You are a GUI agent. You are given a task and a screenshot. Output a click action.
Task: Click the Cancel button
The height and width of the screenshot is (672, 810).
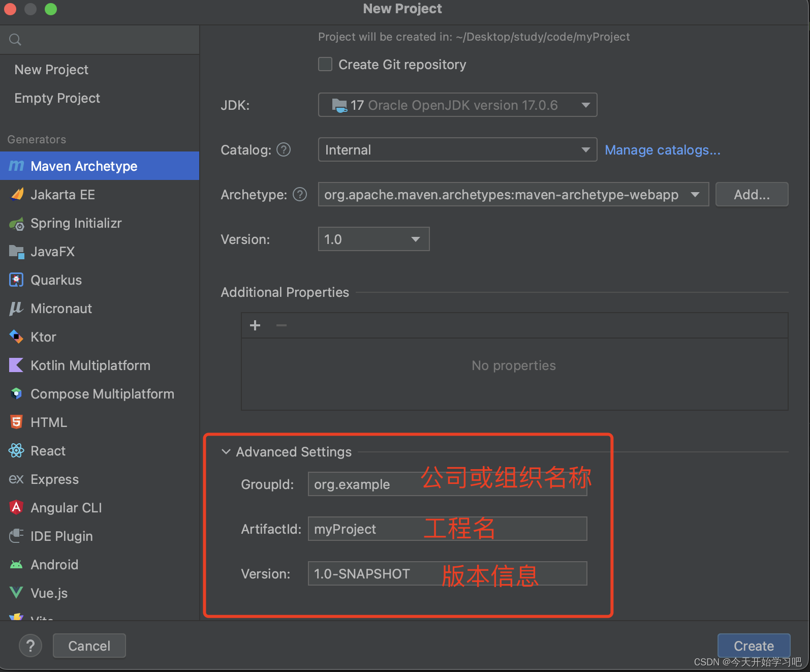point(89,646)
